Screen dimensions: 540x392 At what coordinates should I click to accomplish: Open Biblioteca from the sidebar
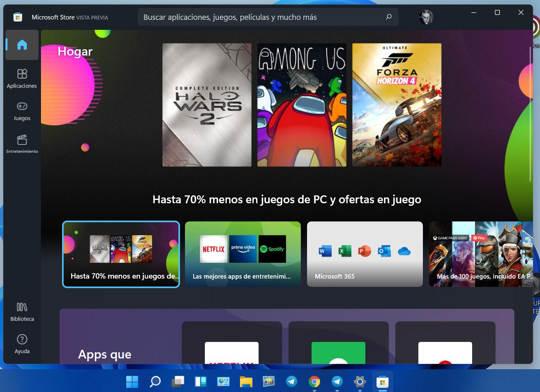22,312
